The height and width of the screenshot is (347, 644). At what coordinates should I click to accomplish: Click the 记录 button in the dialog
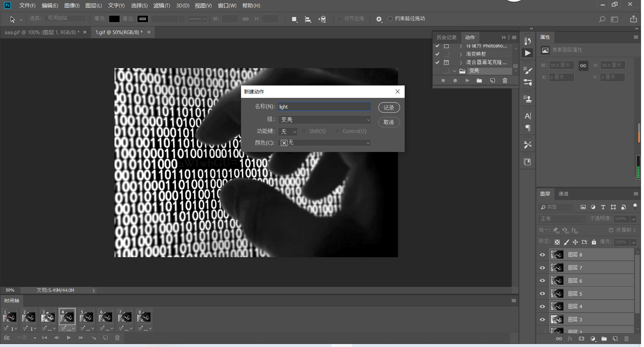389,108
